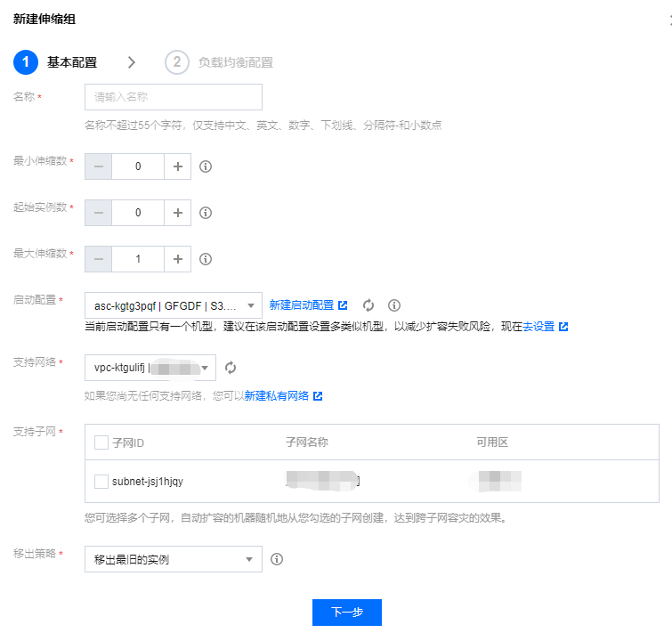Viewport: 672px width, 633px height.
Task: Click info icon beside 移出策略 dropdown
Action: (277, 560)
